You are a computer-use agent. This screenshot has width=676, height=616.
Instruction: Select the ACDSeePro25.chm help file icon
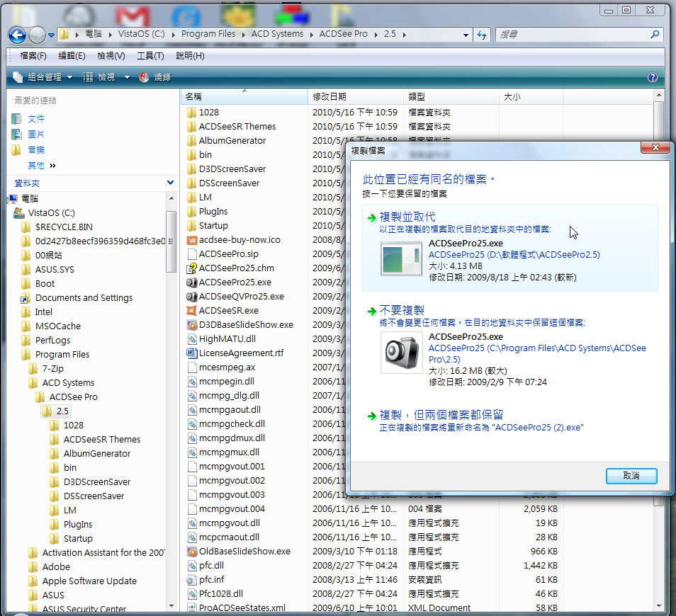pos(192,268)
